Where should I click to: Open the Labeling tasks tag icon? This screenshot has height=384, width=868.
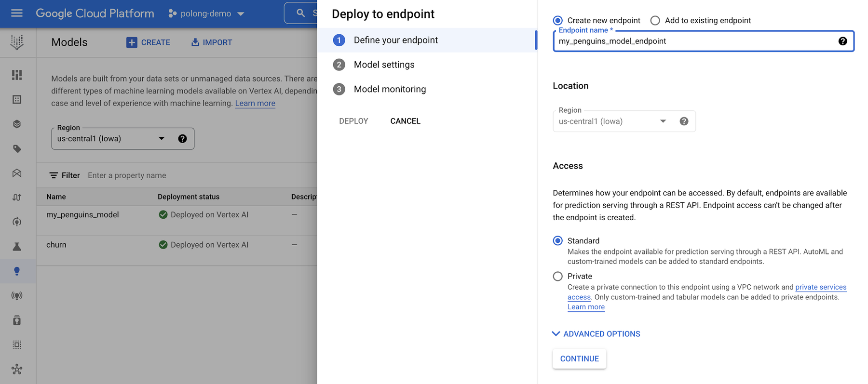[x=17, y=149]
